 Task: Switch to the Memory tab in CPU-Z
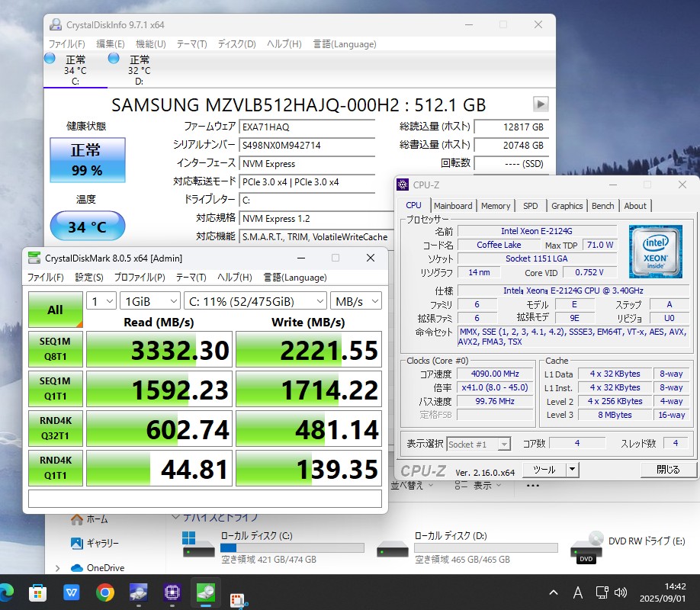click(496, 205)
